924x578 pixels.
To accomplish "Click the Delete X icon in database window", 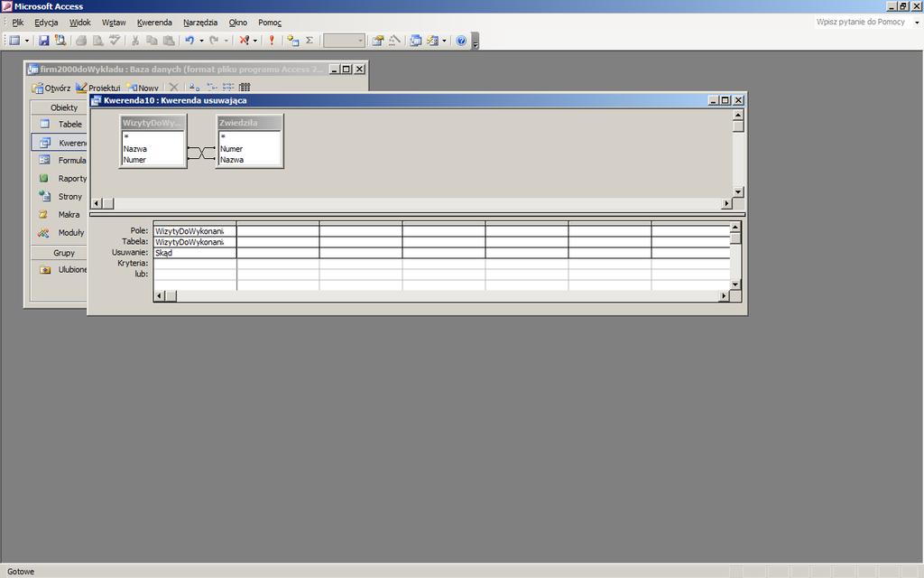I will click(x=174, y=88).
